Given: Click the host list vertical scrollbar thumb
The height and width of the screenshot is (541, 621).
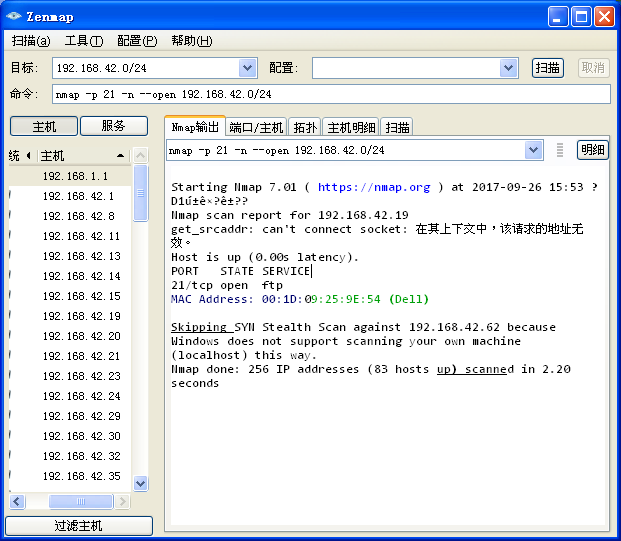Looking at the screenshot, I should tap(141, 193).
